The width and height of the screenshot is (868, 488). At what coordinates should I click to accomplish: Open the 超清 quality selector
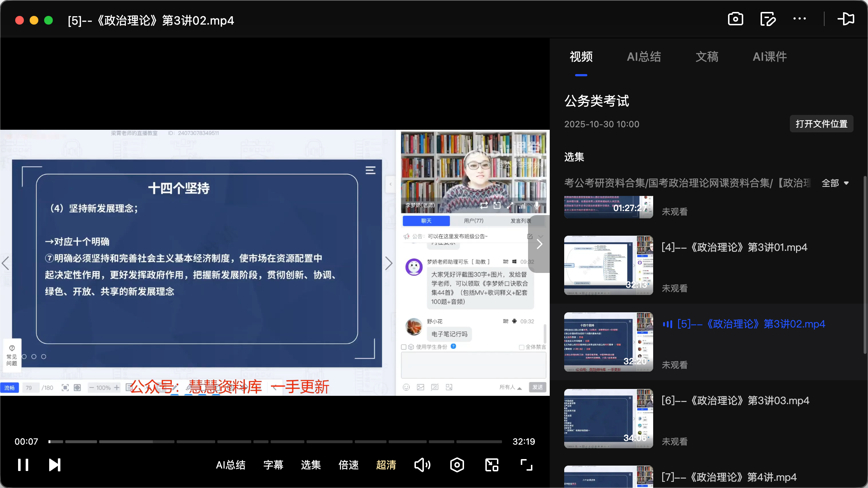point(386,465)
